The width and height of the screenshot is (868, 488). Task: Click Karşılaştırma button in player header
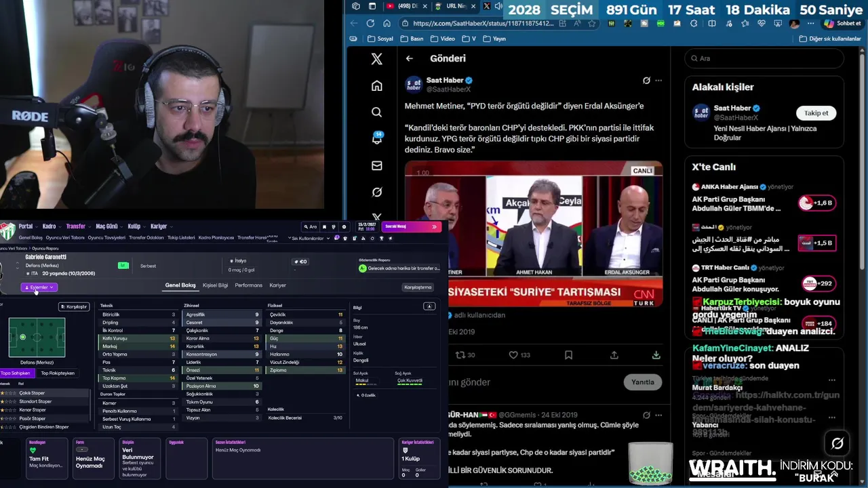(x=418, y=287)
